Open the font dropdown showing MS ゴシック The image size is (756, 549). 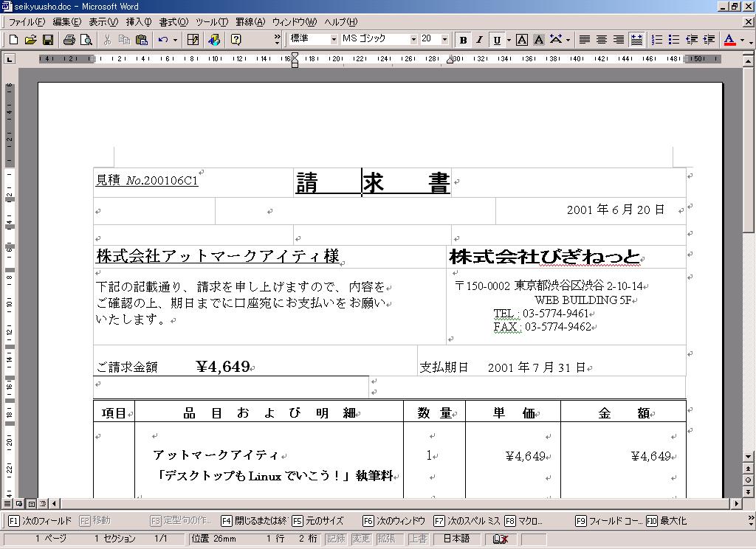tap(413, 40)
